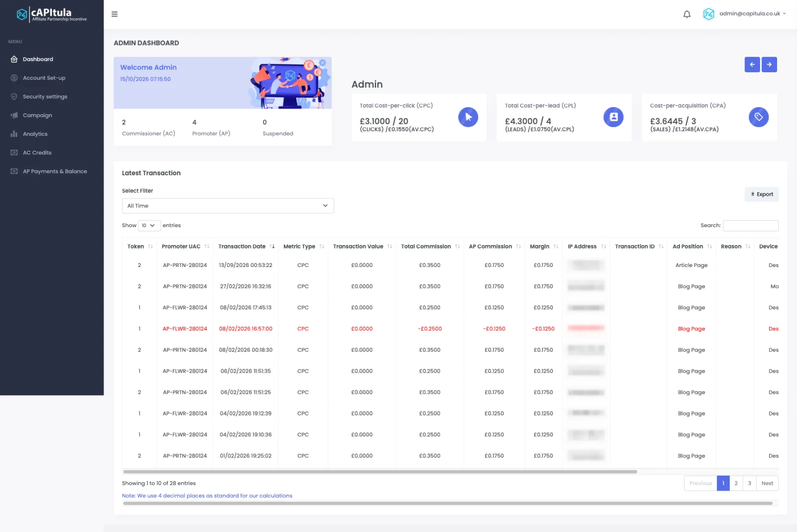The width and height of the screenshot is (797, 532).
Task: Sort by Promoter UAC column
Action: click(185, 247)
